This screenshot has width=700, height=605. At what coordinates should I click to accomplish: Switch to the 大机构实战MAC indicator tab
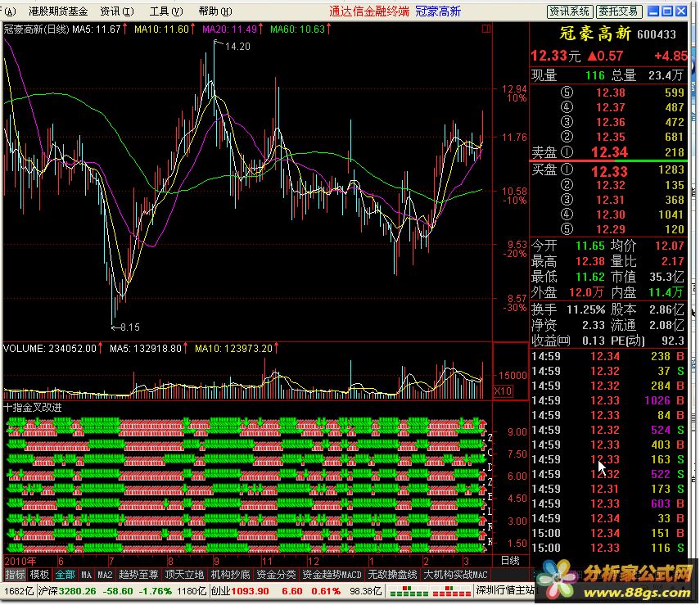pyautogui.click(x=455, y=575)
